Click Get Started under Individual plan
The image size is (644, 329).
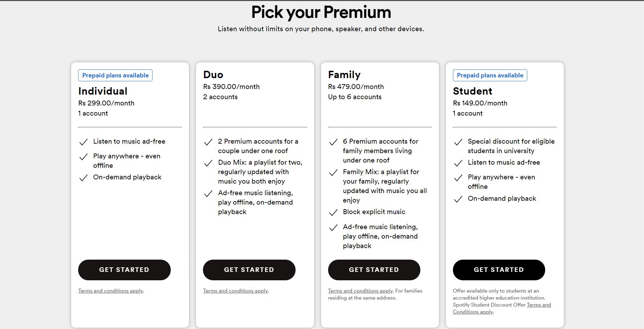124,270
